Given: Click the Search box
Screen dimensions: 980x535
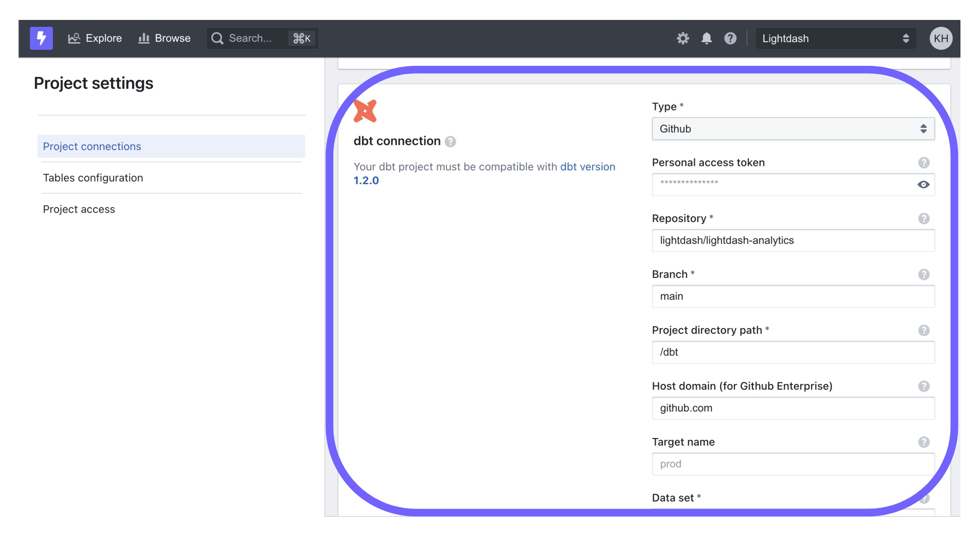Looking at the screenshot, I should point(262,38).
